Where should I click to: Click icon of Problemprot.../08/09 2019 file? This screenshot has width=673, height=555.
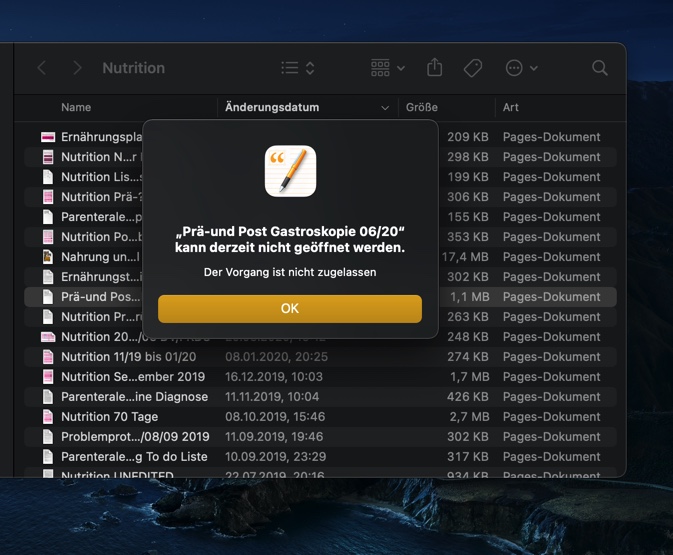(x=47, y=437)
